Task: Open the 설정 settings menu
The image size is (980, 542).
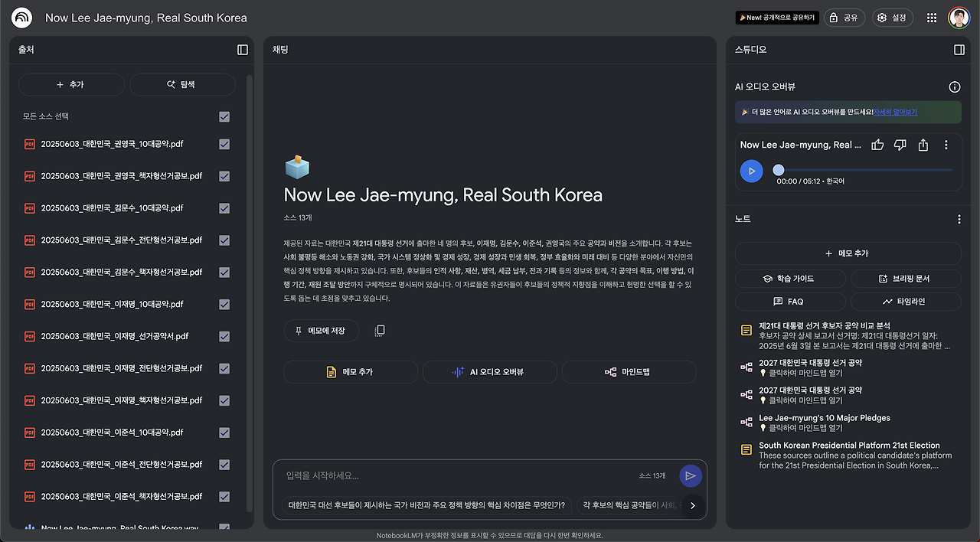Action: tap(892, 17)
